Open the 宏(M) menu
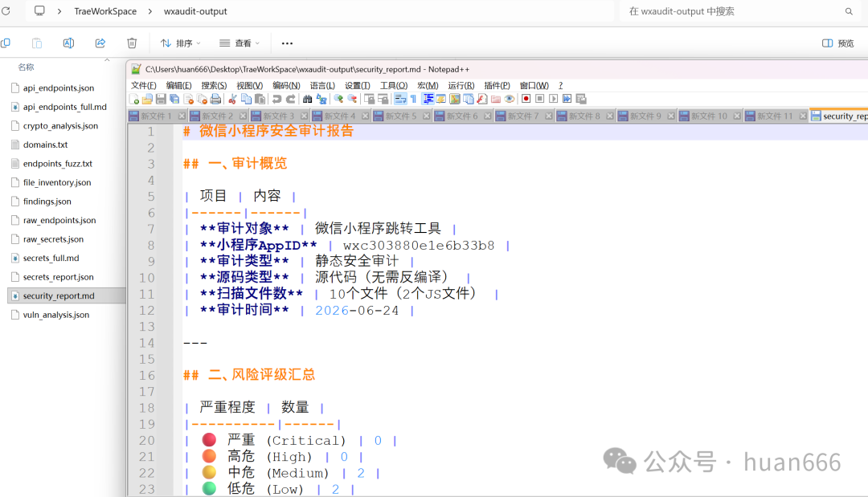868x497 pixels. click(428, 85)
